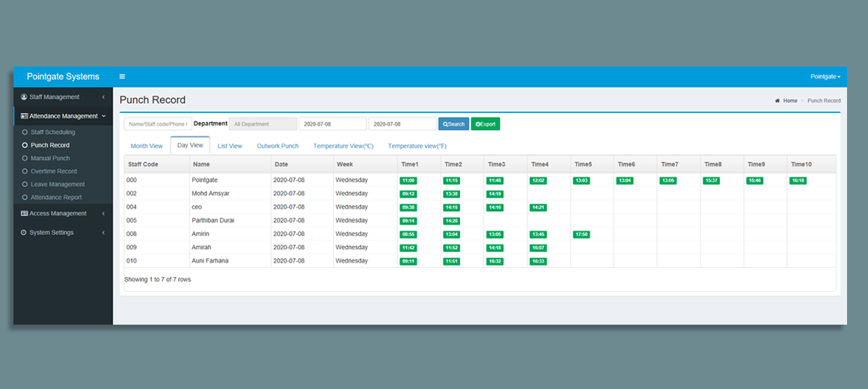868x389 pixels.
Task: Click Pointgate's 13:03 punch badge
Action: pyautogui.click(x=581, y=181)
